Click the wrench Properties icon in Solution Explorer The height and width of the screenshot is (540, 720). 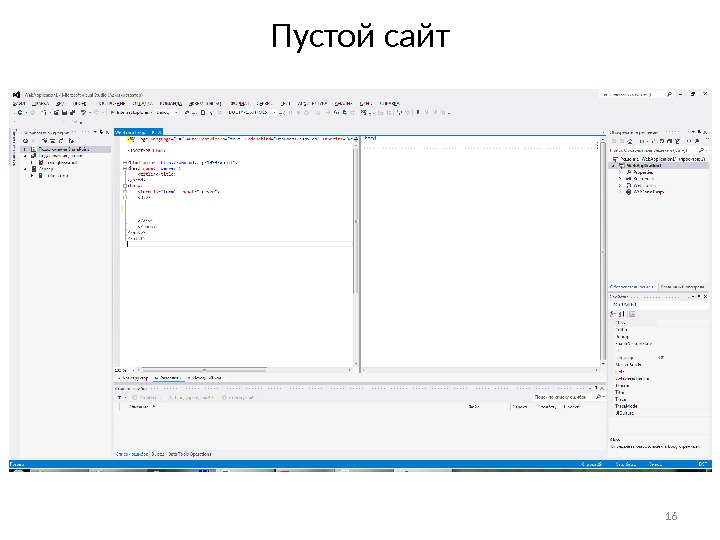697,141
